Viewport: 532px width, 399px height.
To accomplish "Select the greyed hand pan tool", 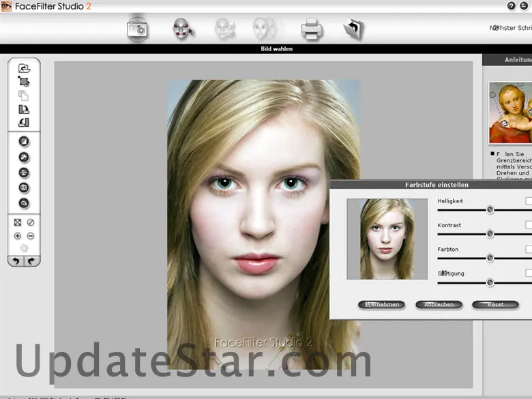I will point(24,248).
